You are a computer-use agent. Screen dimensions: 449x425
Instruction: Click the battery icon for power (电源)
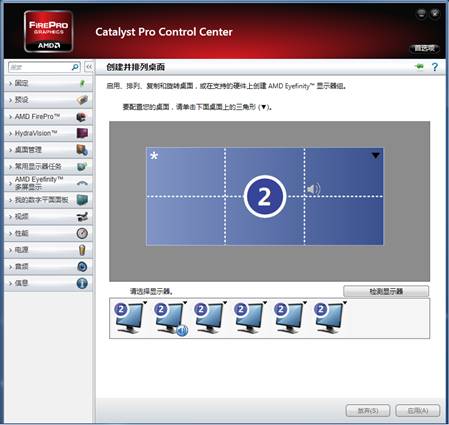[82, 250]
